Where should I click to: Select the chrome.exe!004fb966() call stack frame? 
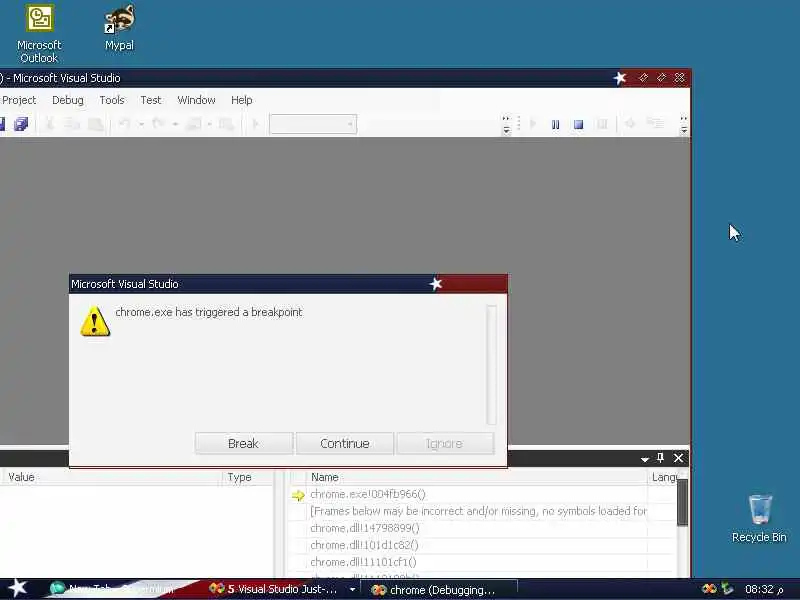pos(367,494)
